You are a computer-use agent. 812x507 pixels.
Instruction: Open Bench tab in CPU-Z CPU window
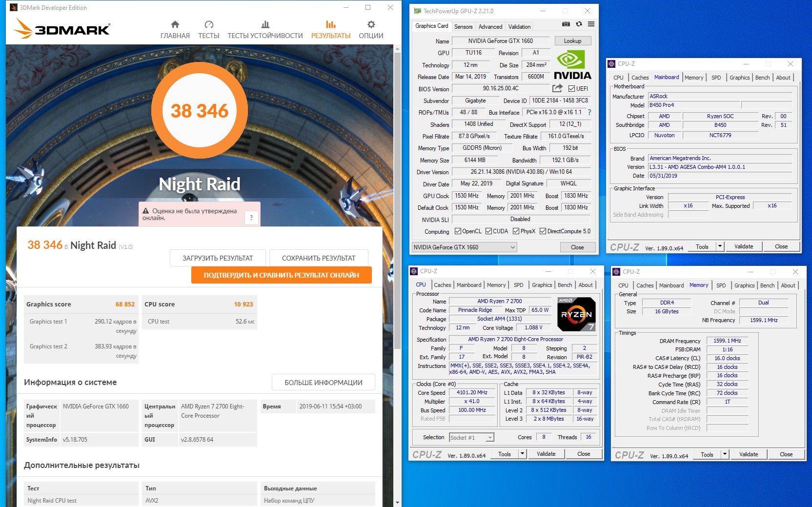(x=565, y=285)
